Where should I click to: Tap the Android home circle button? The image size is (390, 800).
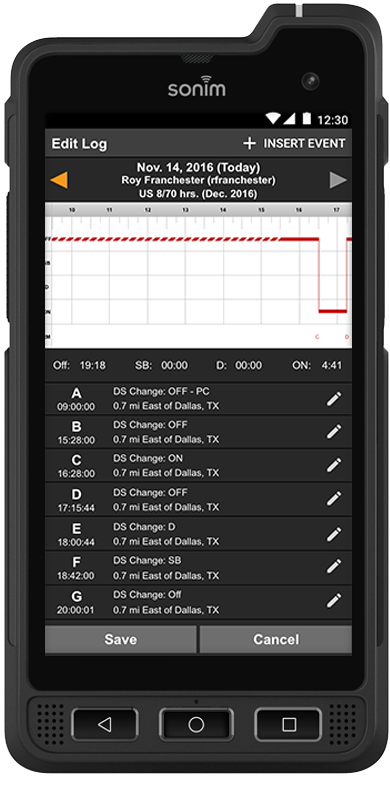point(196,724)
